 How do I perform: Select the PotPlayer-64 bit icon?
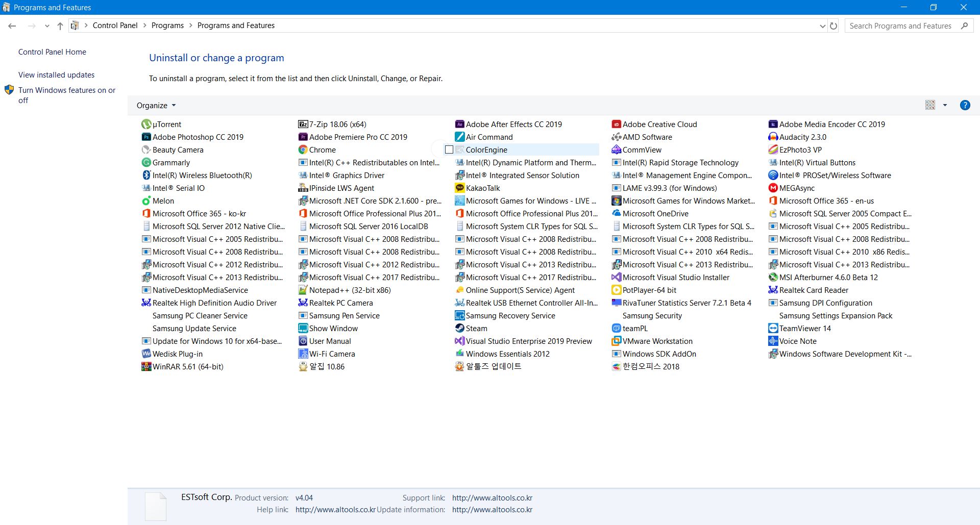pyautogui.click(x=617, y=290)
